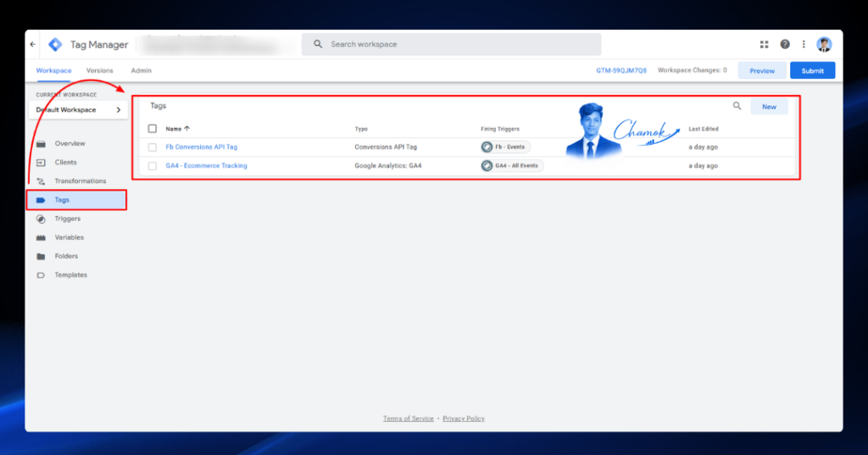Click the Overview sidebar icon
The width and height of the screenshot is (868, 455).
pyautogui.click(x=41, y=144)
